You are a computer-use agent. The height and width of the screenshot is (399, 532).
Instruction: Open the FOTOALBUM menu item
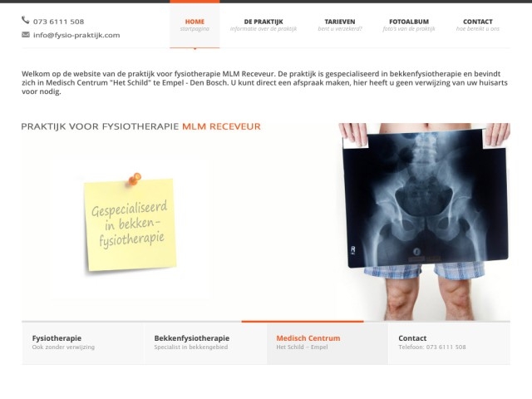[409, 25]
